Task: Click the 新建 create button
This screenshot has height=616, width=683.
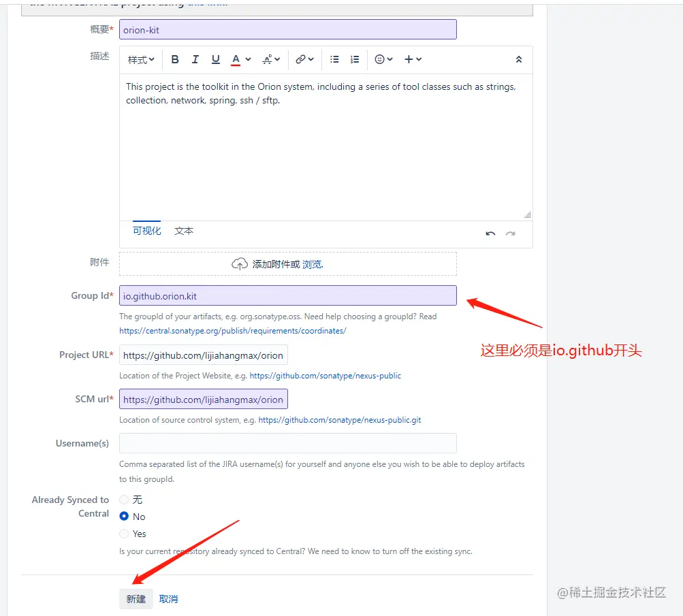Action: 136,599
